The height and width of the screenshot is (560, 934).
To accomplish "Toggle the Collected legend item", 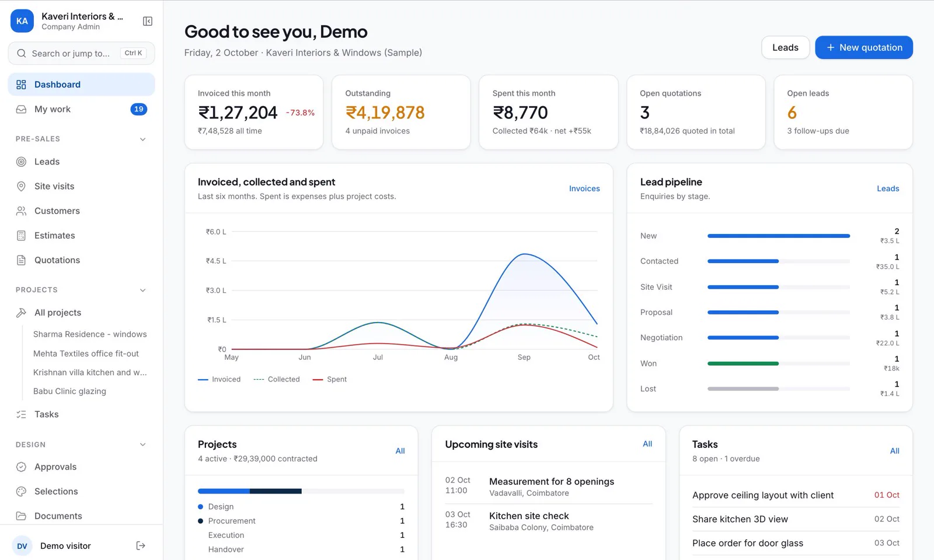I will point(277,379).
